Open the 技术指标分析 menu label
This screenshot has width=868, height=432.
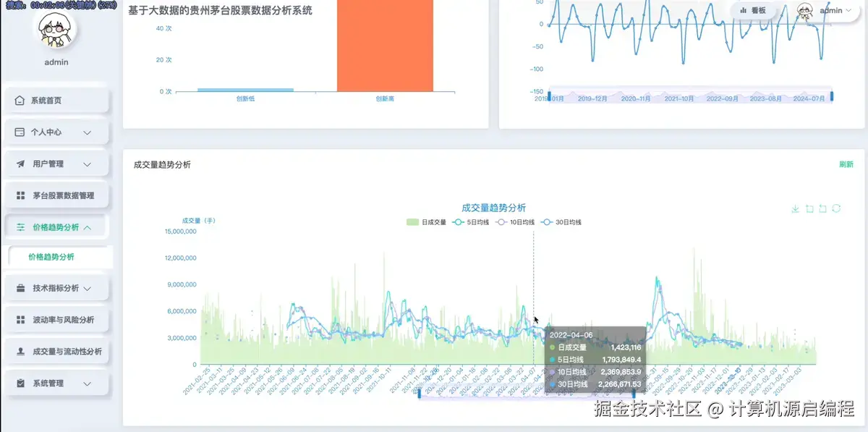tap(56, 288)
